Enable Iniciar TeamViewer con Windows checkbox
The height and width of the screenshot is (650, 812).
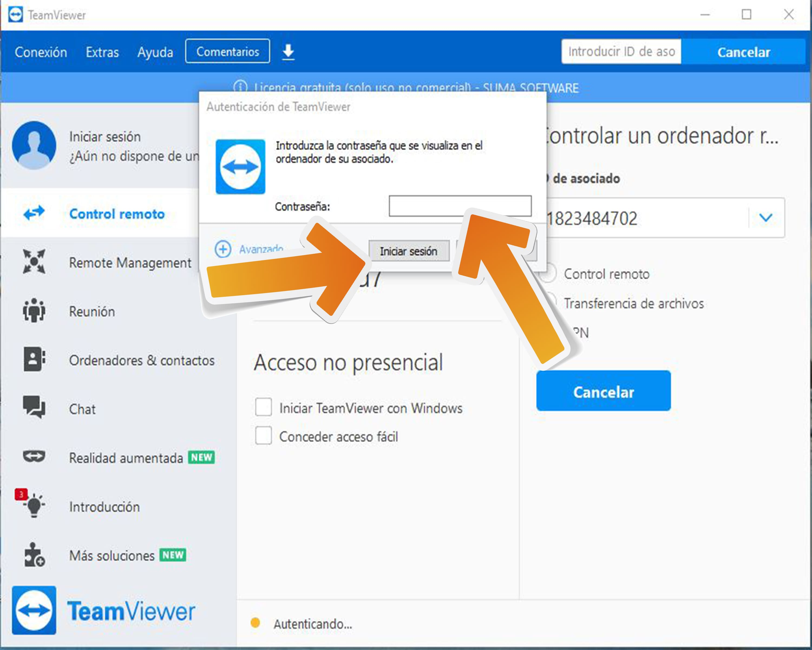(x=263, y=407)
